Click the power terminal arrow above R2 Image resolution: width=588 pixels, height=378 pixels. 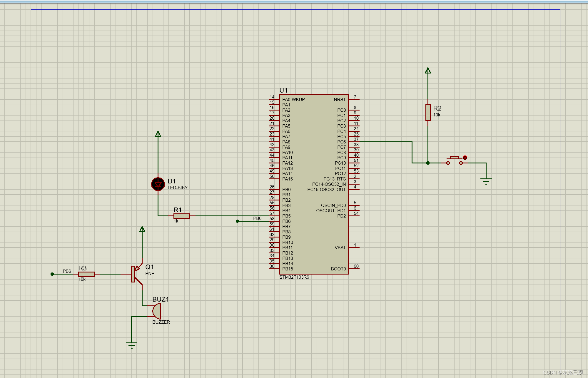pos(428,71)
